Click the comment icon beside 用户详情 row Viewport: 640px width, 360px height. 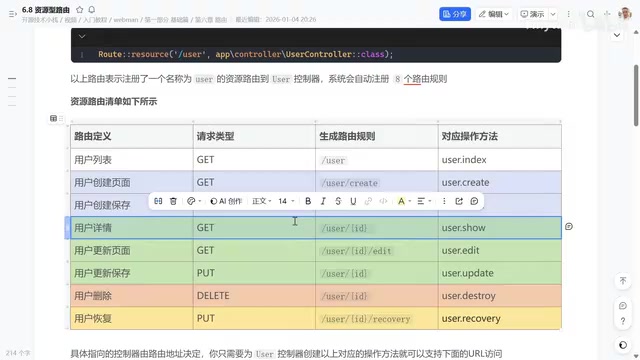tap(569, 226)
